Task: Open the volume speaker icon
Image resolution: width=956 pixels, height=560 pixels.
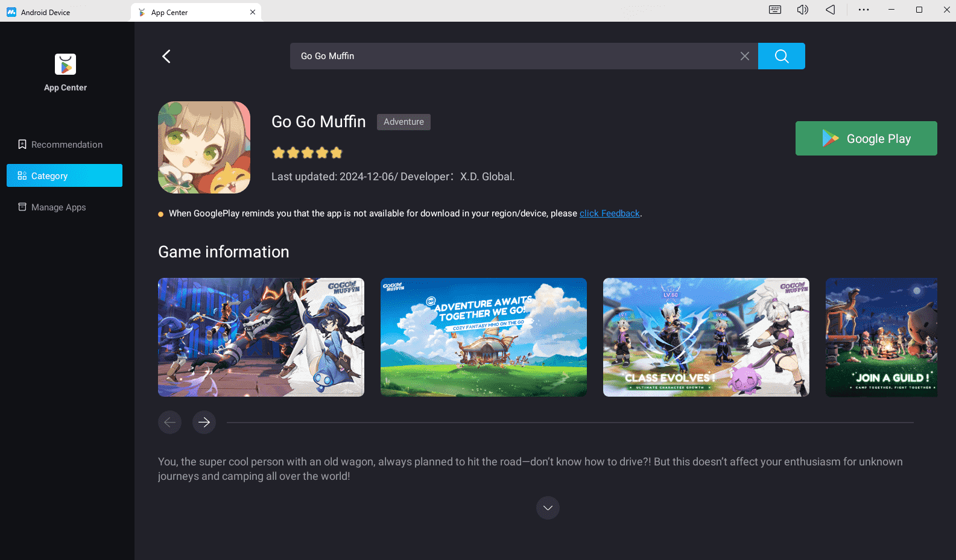Action: [803, 10]
